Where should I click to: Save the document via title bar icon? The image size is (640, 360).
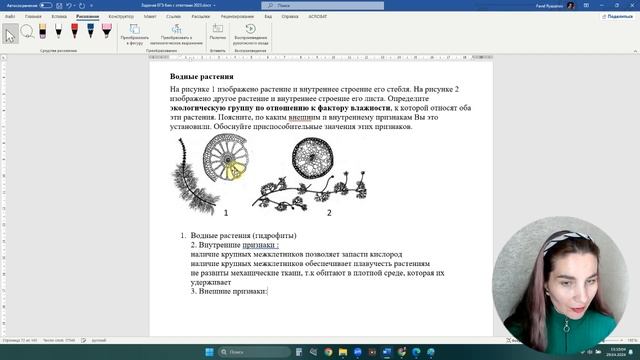coord(59,6)
